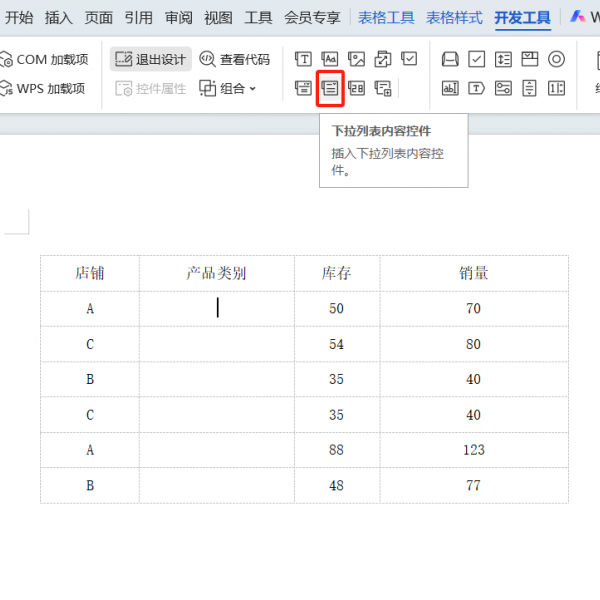This screenshot has width=600, height=600.
Task: Insert a checkbox content control
Action: [x=408, y=60]
